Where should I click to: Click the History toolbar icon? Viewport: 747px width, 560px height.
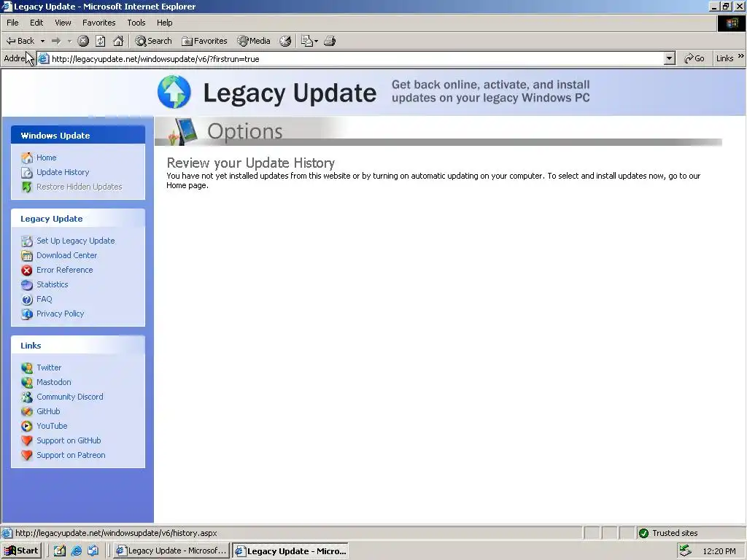coord(285,41)
